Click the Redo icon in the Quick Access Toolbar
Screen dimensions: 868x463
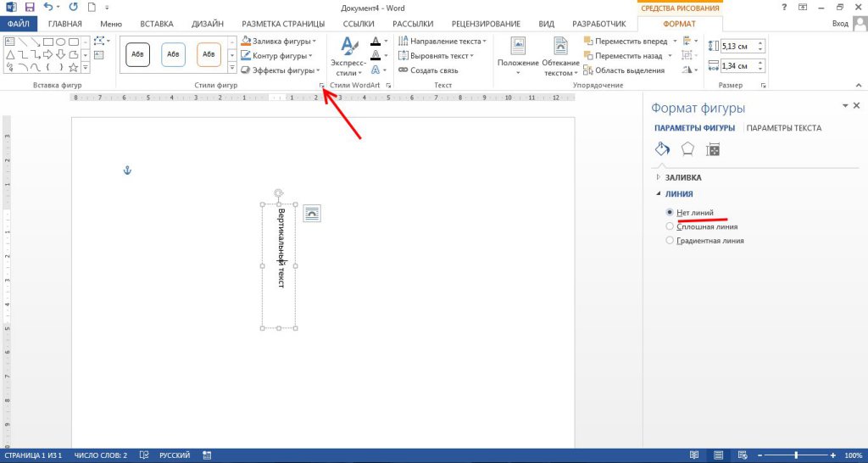pos(74,8)
